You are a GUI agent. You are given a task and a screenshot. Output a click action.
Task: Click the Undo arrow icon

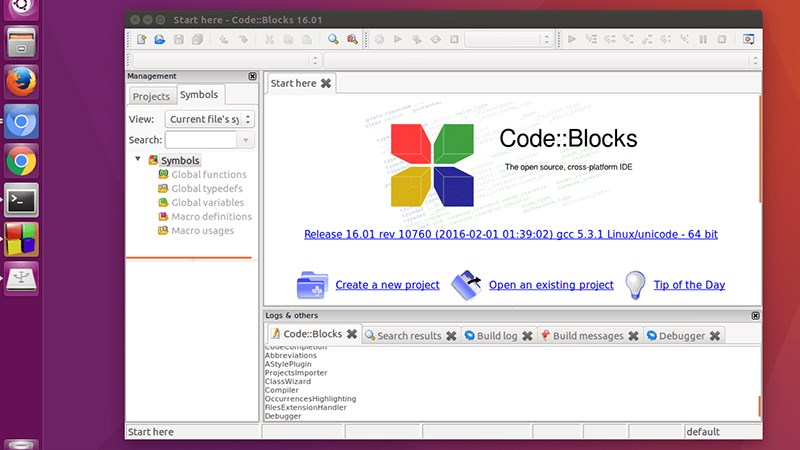(x=223, y=39)
